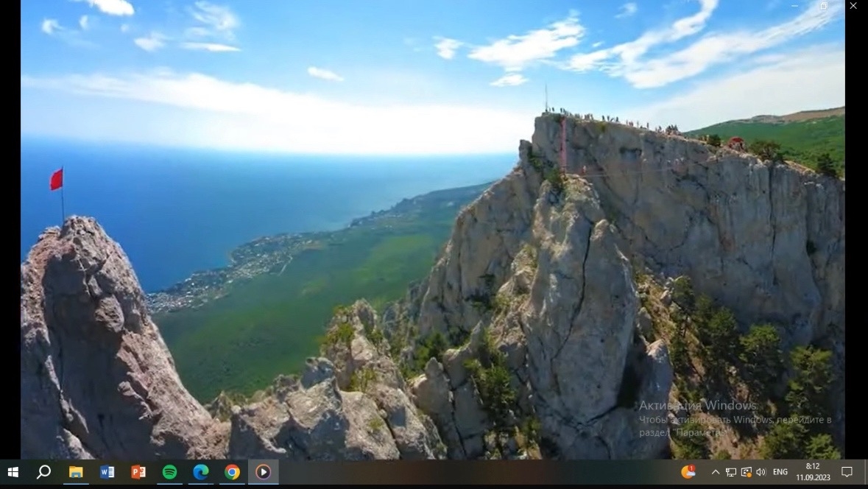Launch PowerPoint from the taskbar
868x489 pixels.
click(138, 472)
